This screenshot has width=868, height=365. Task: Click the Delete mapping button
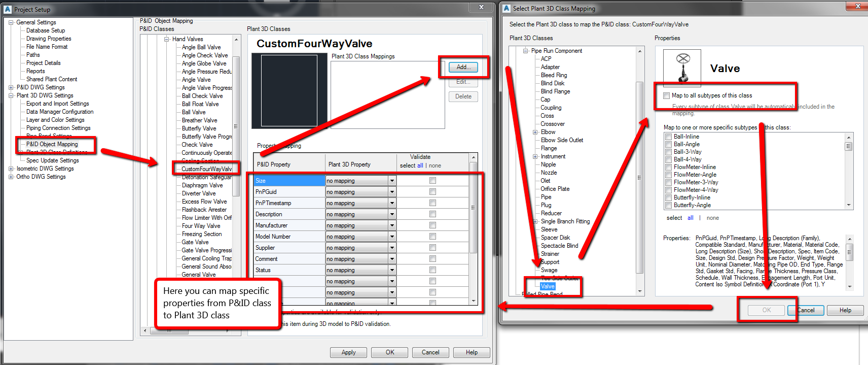click(x=463, y=96)
